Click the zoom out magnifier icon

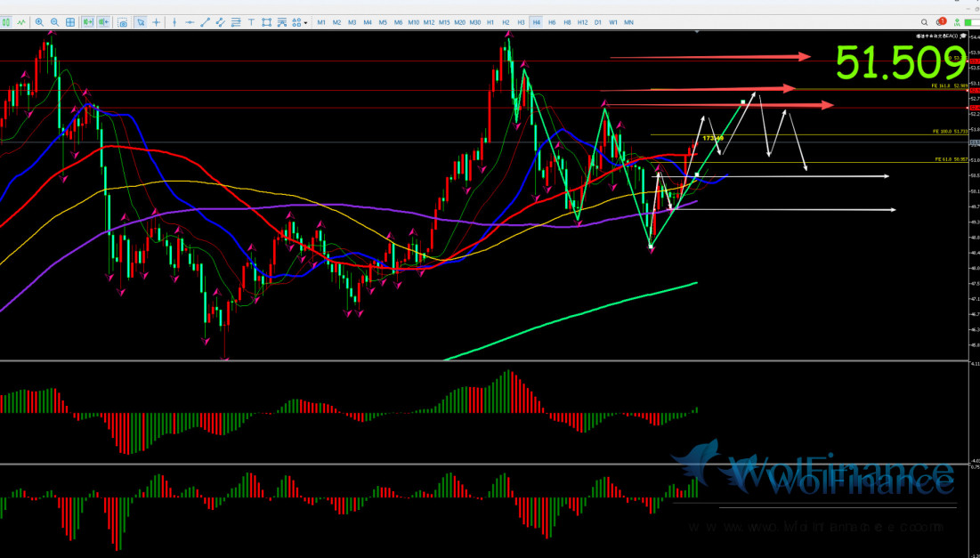coord(55,22)
